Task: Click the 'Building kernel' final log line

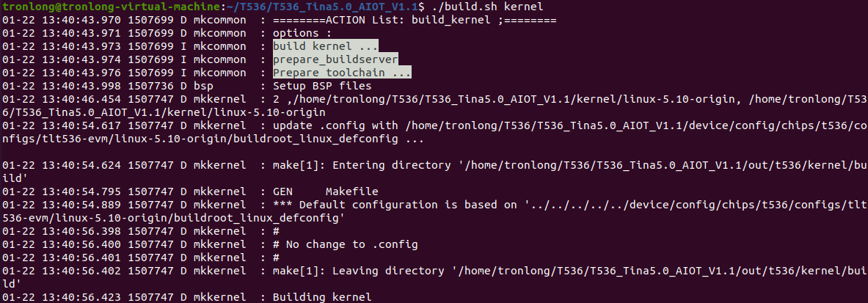Action: 322,297
